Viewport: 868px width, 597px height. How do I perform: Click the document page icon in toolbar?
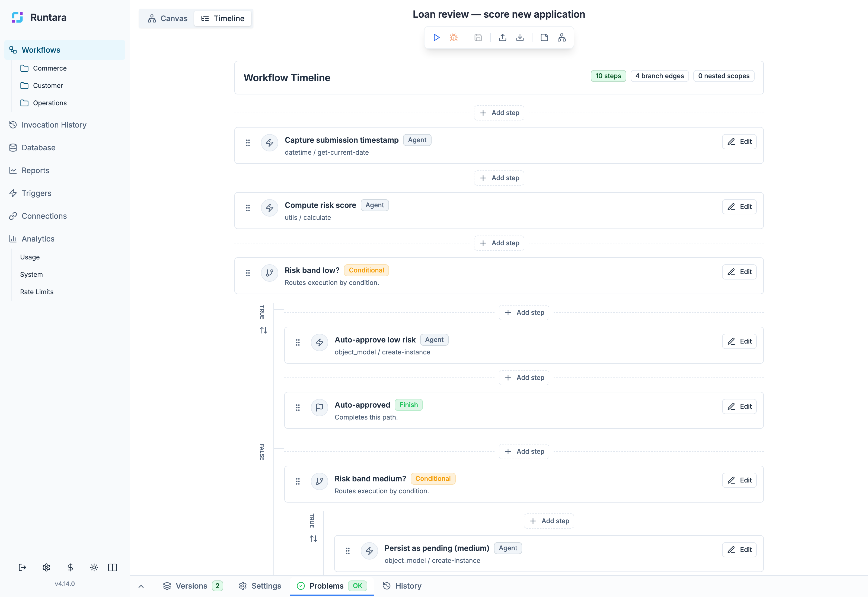coord(544,37)
